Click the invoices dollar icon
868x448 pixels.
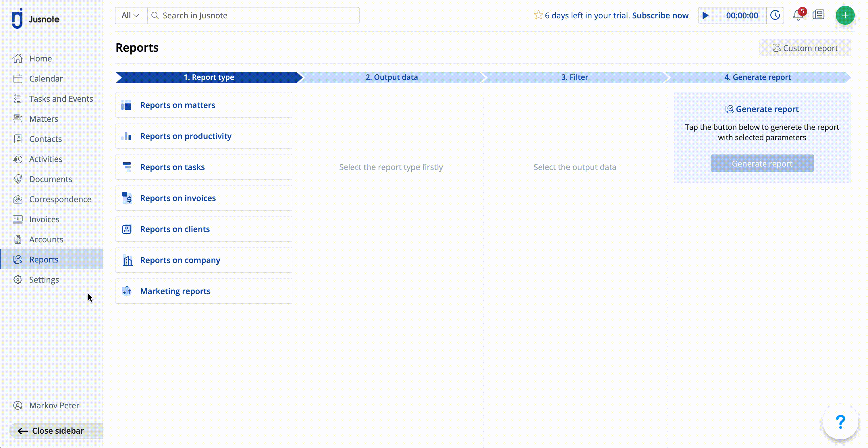(x=127, y=198)
